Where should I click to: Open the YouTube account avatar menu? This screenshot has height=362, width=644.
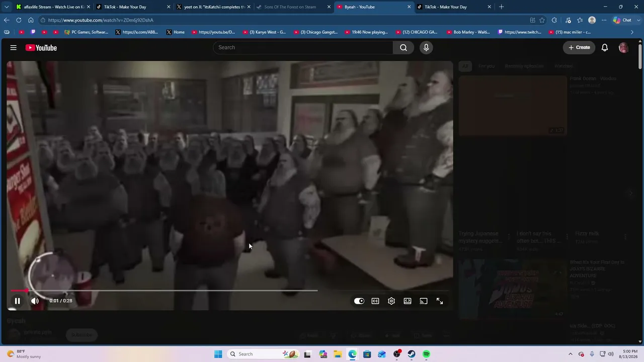pyautogui.click(x=623, y=47)
